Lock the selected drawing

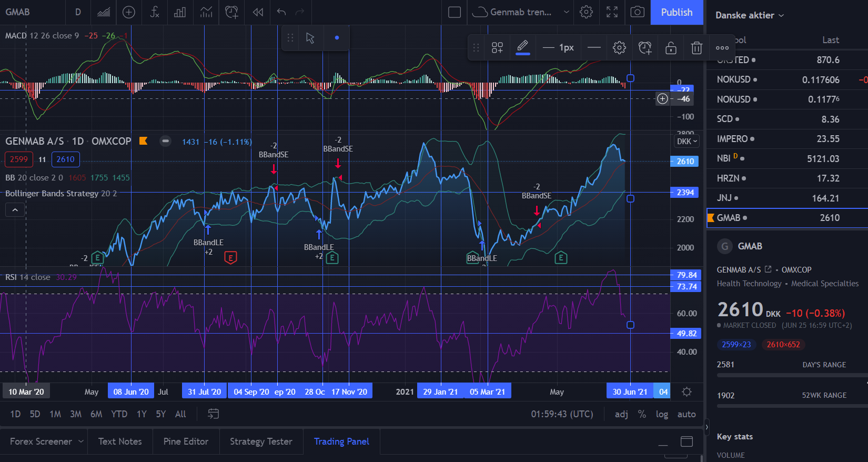point(671,48)
